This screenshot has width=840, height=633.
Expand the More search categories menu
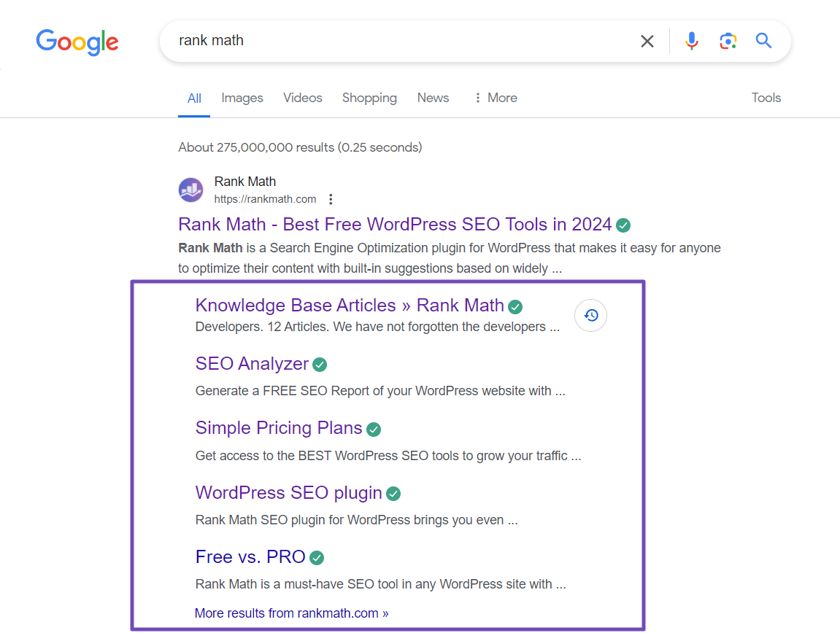(496, 97)
